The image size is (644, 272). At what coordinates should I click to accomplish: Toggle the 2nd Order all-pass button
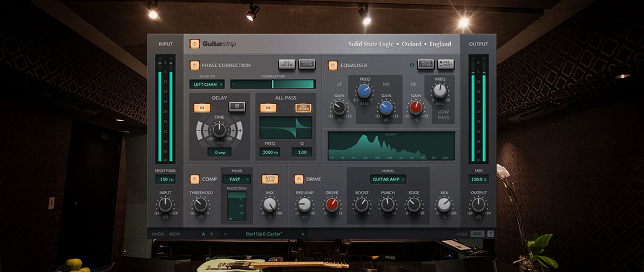303,108
